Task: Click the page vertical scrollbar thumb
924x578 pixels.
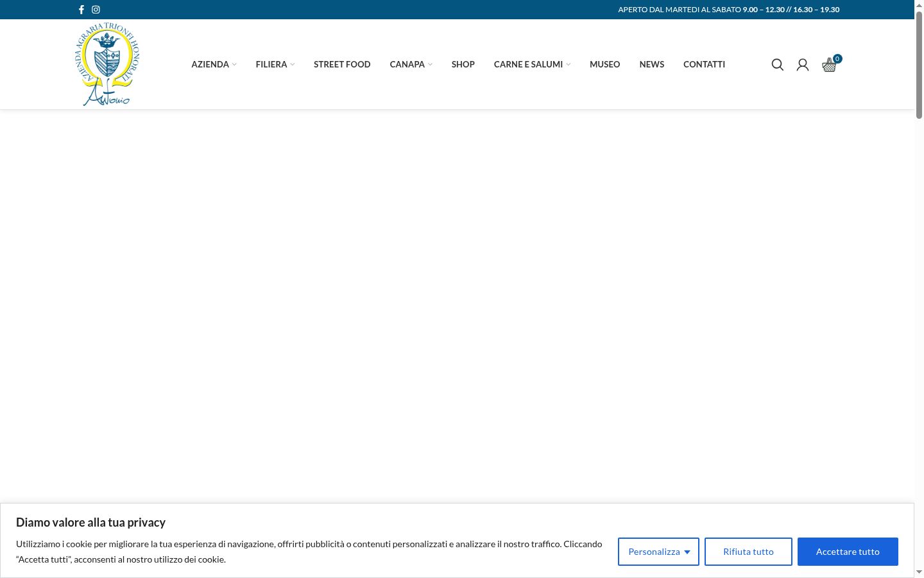Action: click(919, 64)
